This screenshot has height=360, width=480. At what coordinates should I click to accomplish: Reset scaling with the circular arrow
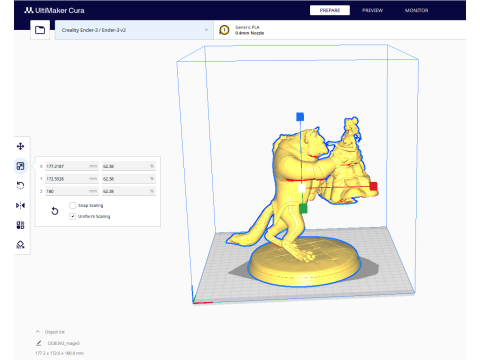point(55,211)
